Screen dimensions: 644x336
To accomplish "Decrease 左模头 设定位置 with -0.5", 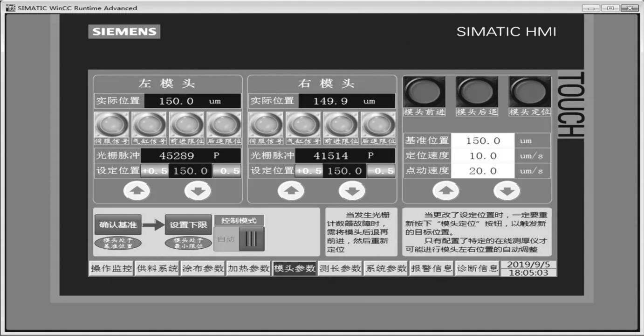I will pyautogui.click(x=227, y=171).
